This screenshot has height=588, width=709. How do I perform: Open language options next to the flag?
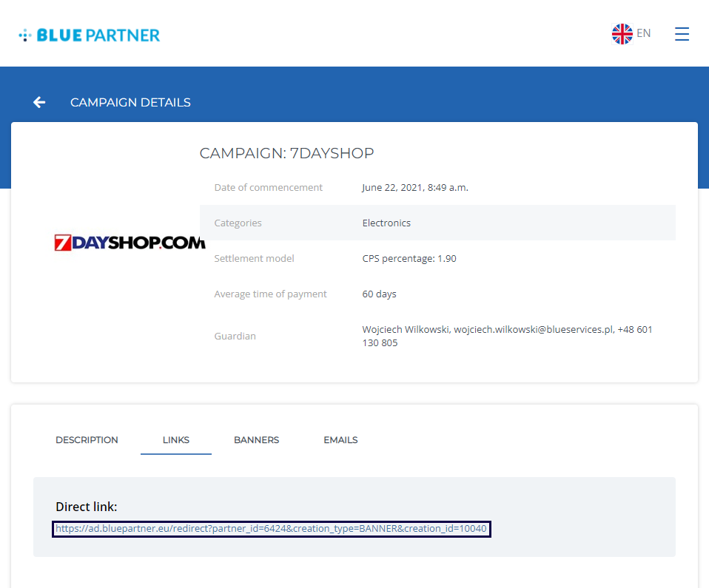coord(643,33)
